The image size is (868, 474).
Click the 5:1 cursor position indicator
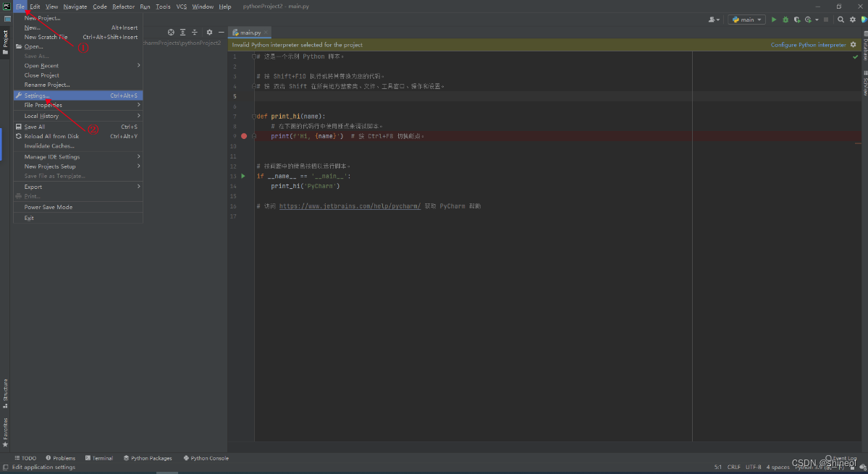tap(718, 467)
